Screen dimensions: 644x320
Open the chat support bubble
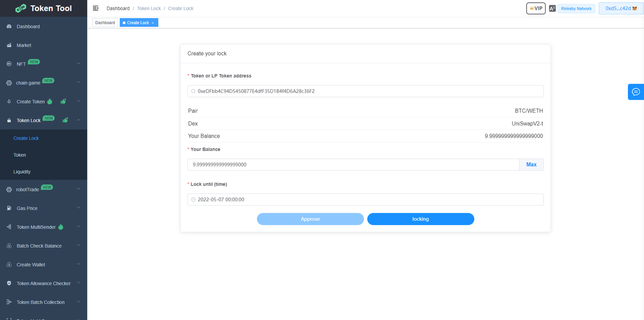tap(636, 92)
